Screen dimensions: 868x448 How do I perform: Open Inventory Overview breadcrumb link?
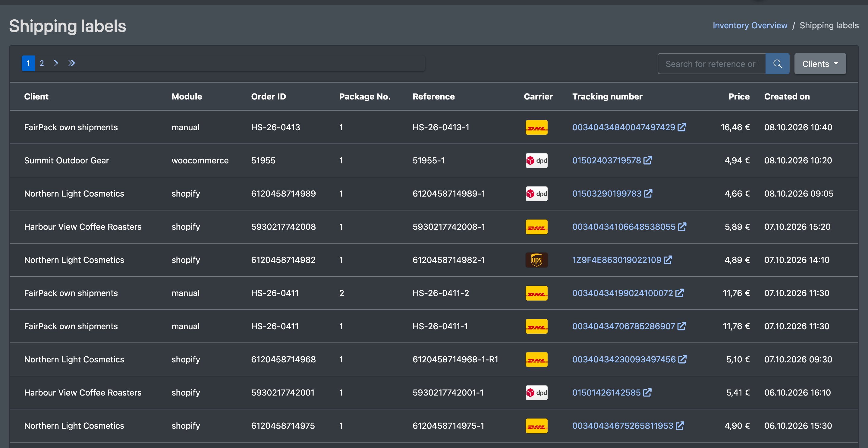750,25
